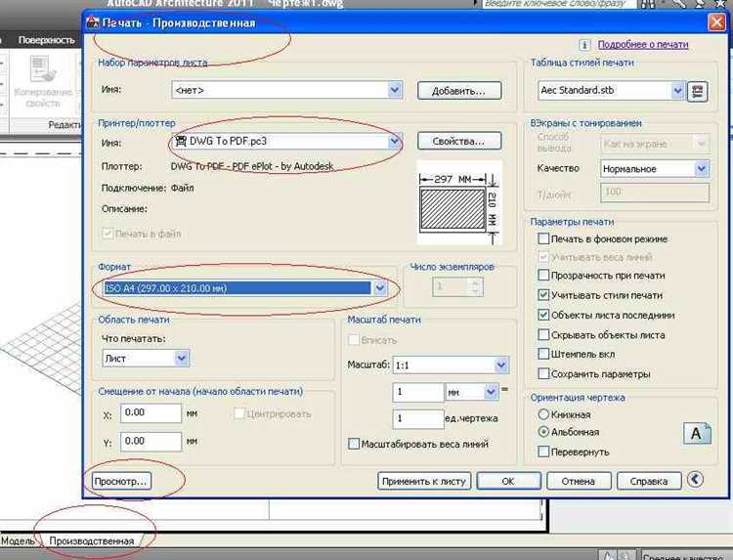Open the Поверхность ribbon tab

46,40
